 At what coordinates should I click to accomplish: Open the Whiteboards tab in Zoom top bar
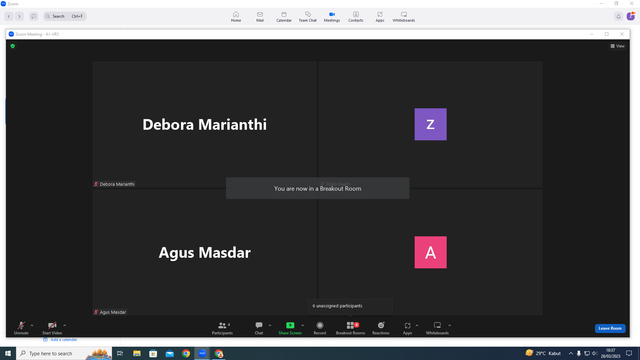pyautogui.click(x=404, y=17)
